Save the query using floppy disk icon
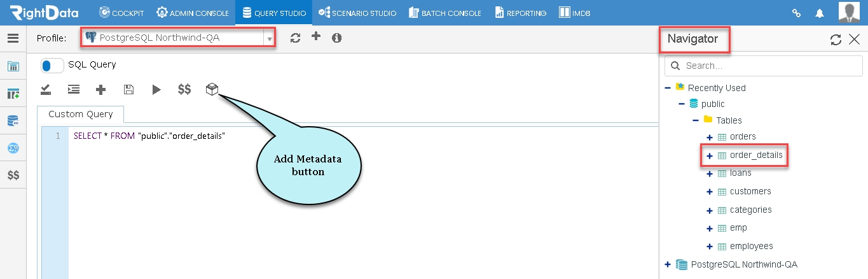Screen dimensions: 868x279 128,90
